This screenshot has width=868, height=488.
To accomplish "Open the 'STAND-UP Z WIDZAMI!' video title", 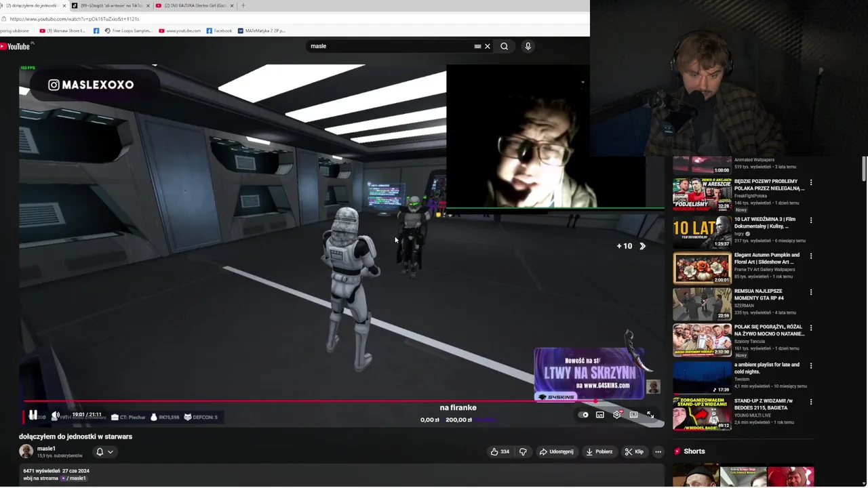I will pos(764,404).
